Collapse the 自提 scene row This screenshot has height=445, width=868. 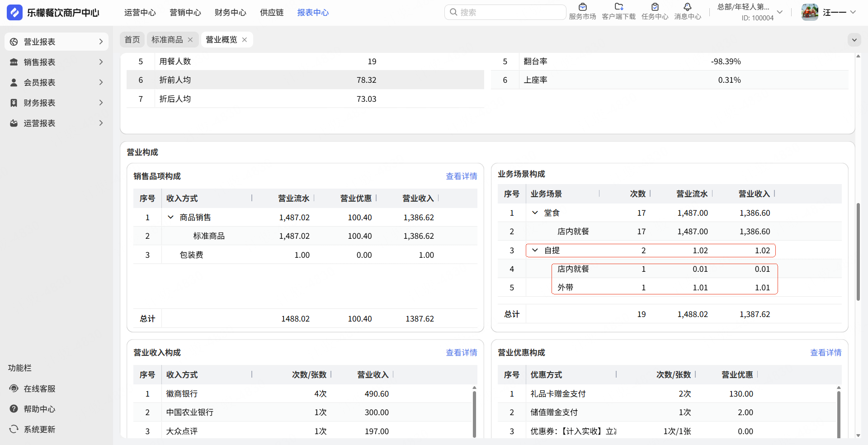535,250
